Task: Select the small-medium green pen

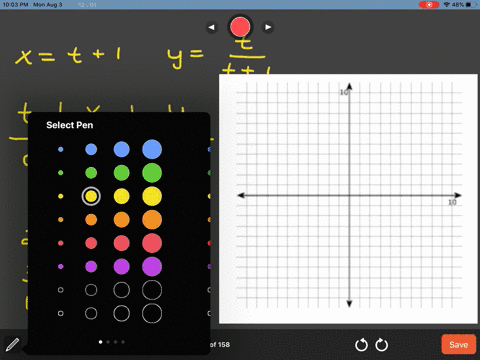Action: coord(91,173)
